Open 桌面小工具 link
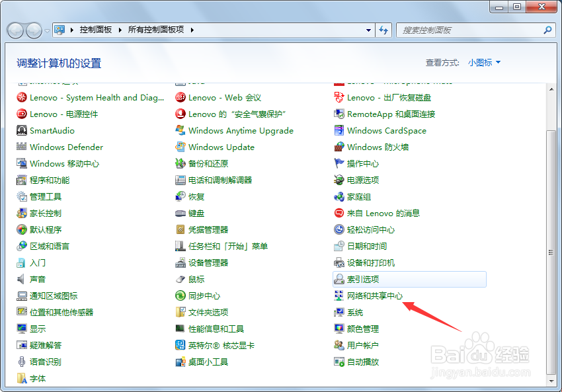The image size is (562, 392). click(x=208, y=362)
